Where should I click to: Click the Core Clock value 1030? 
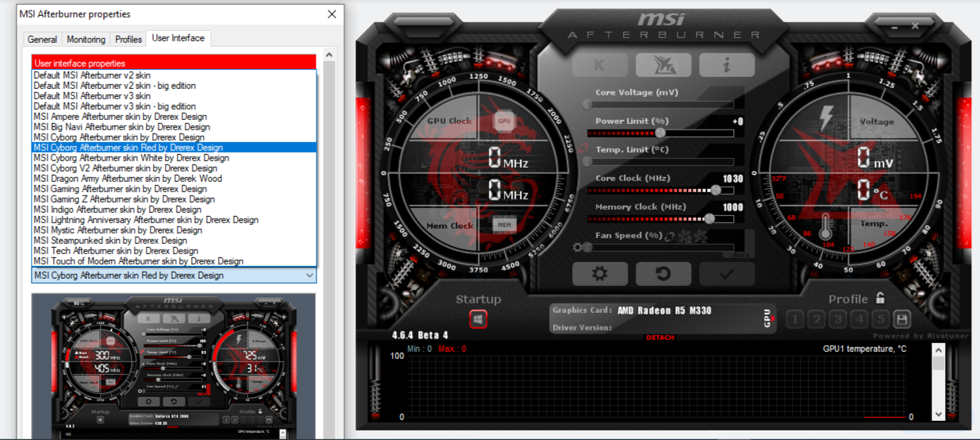point(733,179)
